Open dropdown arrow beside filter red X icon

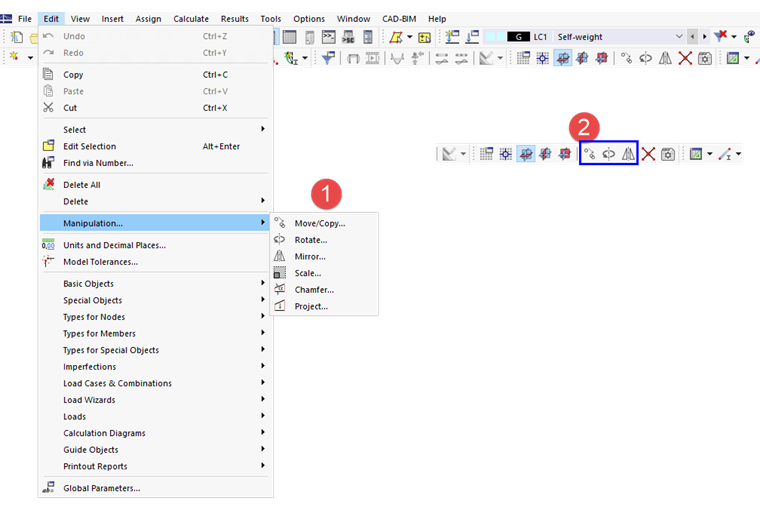tap(734, 37)
